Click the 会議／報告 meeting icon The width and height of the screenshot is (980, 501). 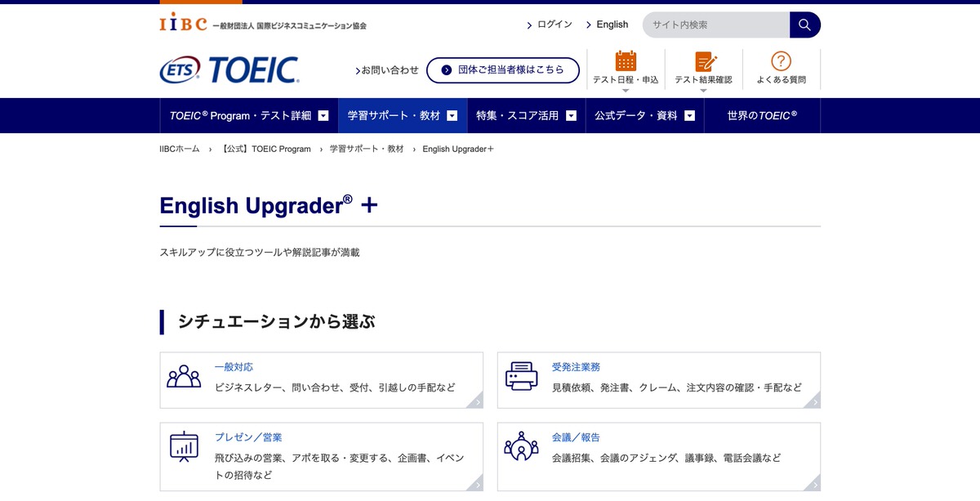pyautogui.click(x=520, y=444)
